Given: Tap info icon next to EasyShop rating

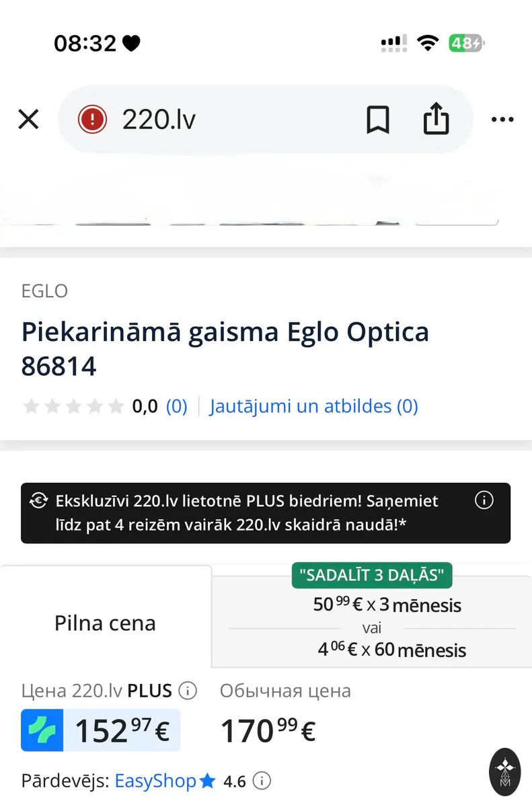Looking at the screenshot, I should 262,781.
